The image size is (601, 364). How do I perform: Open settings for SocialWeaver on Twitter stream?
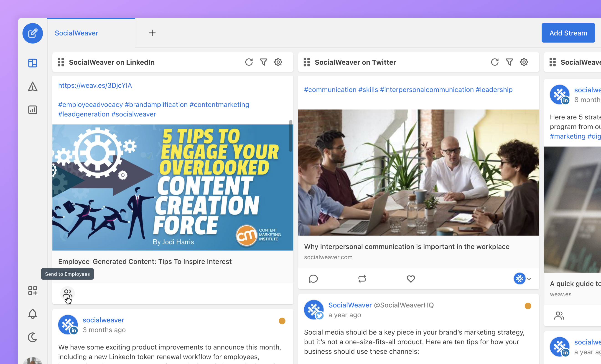(x=524, y=62)
